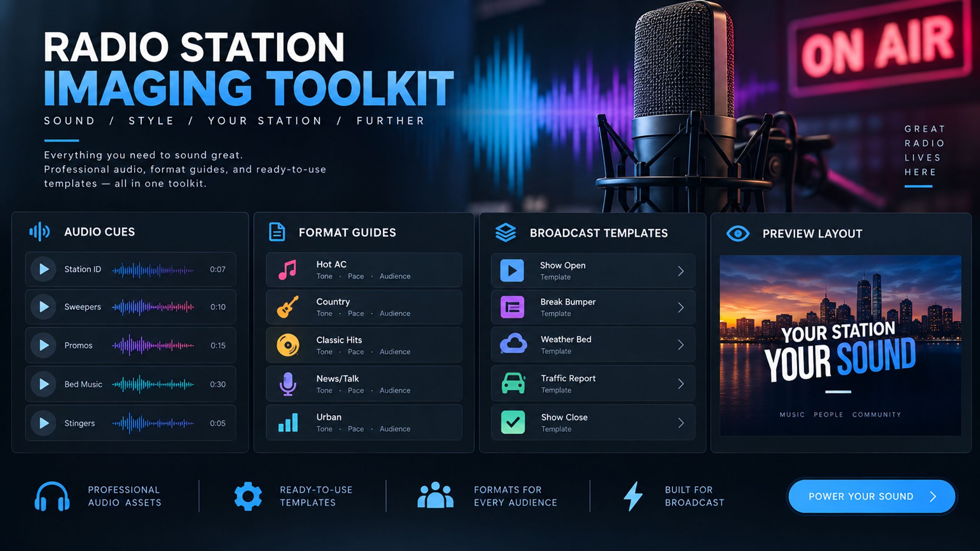Click the Break Bumper purple icon
Image resolution: width=980 pixels, height=551 pixels.
click(512, 307)
